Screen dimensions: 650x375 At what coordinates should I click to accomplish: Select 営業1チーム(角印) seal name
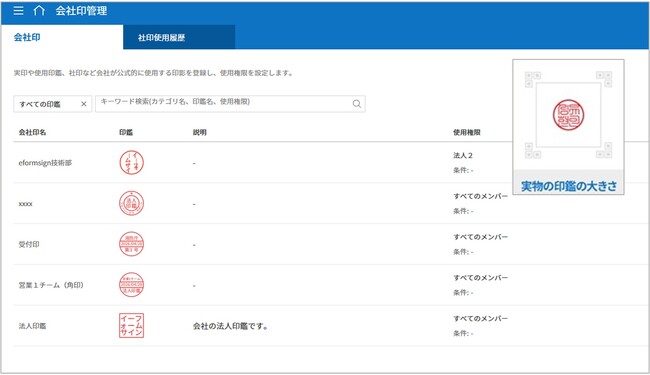click(51, 285)
